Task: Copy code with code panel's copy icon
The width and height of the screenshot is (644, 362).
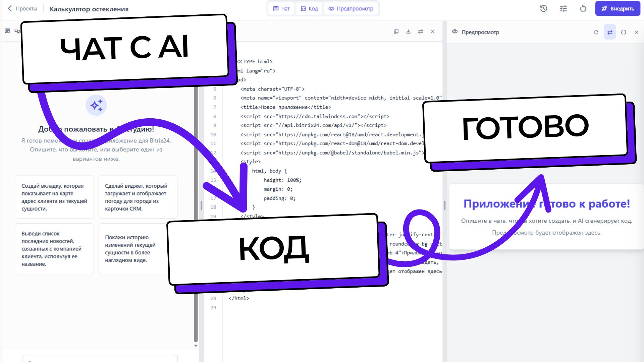Action: pos(396,32)
